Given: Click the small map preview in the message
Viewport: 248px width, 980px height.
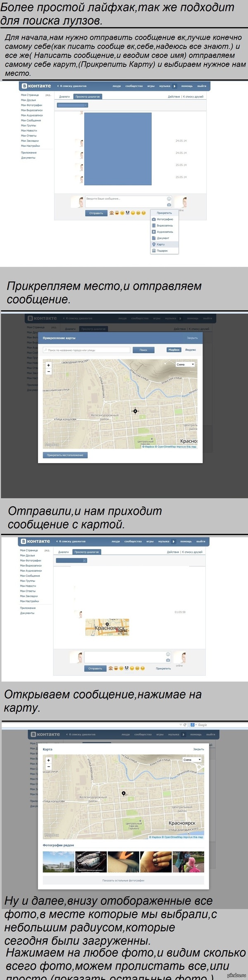Looking at the screenshot, I should (107, 627).
